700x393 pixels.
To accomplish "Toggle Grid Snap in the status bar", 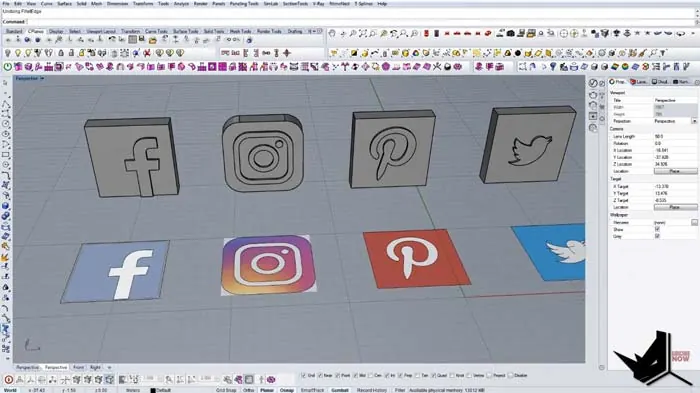I will [226, 390].
